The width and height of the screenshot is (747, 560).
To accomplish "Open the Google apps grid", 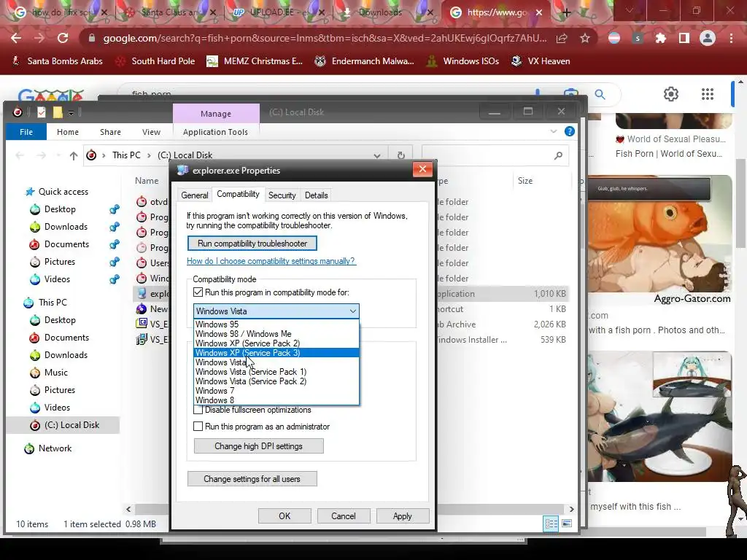I will pos(708,94).
